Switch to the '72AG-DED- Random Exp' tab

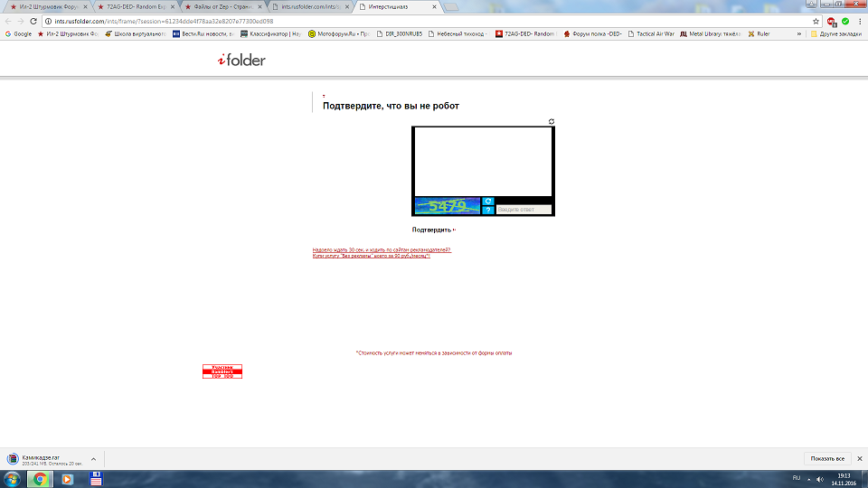[134, 6]
